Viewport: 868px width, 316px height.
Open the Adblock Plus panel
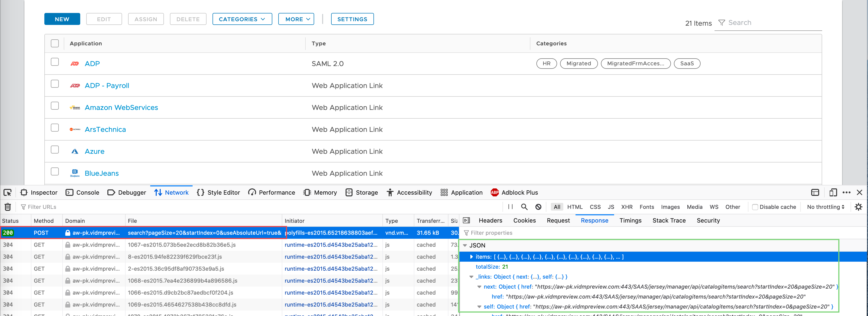point(514,192)
